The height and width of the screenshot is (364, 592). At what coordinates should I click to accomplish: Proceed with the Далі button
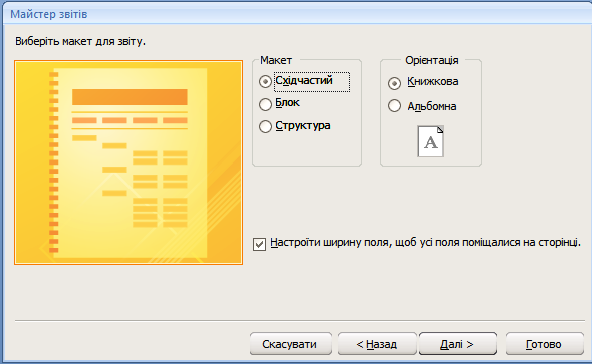[x=458, y=344]
